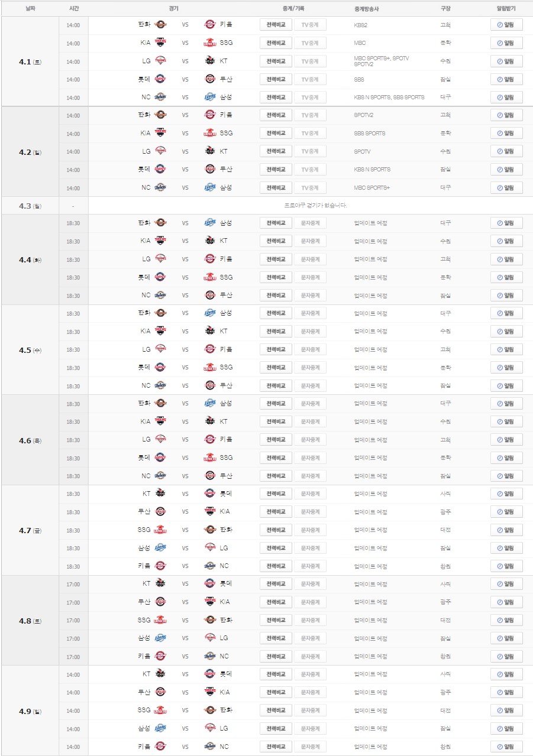Click KT logo in the 4.4 KIA vs KT row
Viewport: 533px width, 756px height.
pyautogui.click(x=210, y=241)
